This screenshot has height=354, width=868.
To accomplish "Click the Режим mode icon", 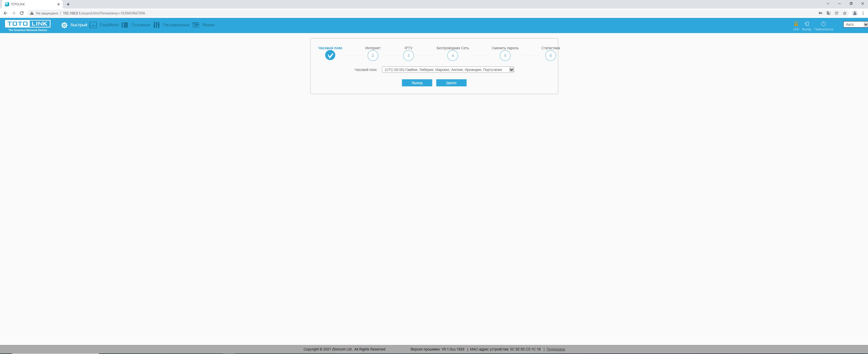I will 196,25.
